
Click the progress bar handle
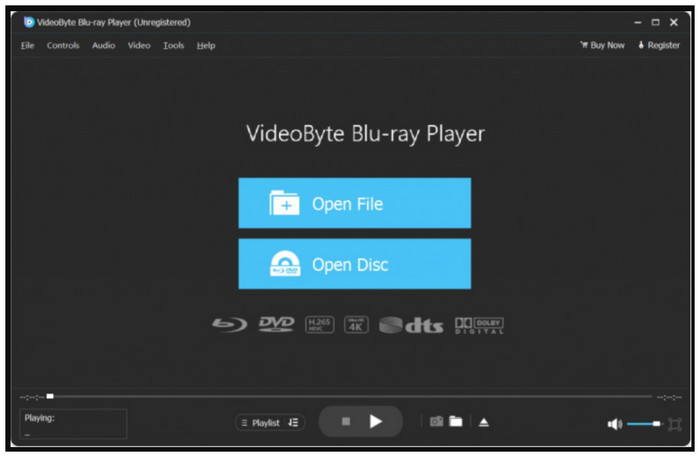[x=50, y=396]
